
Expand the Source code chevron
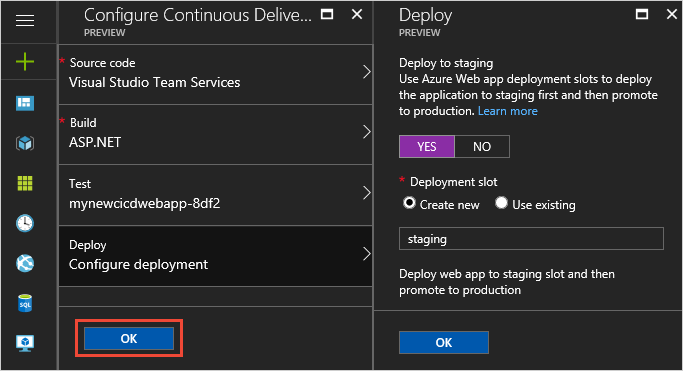pos(366,71)
